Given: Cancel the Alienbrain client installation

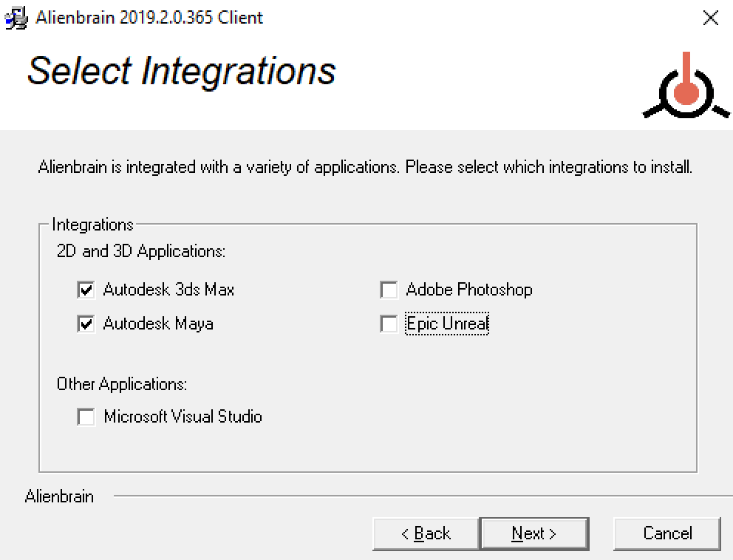Looking at the screenshot, I should coord(667,533).
